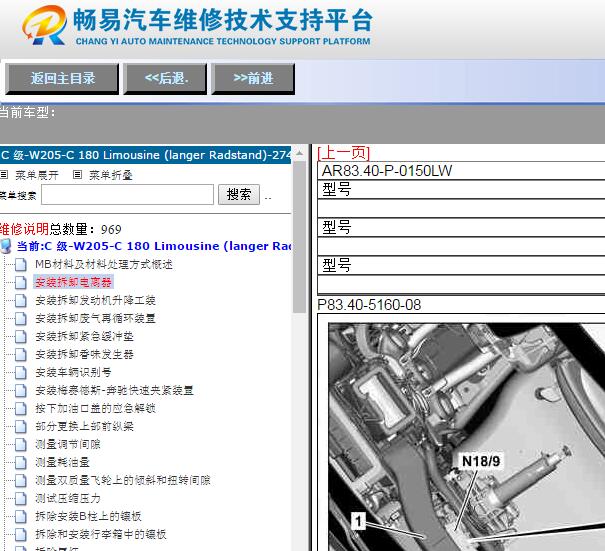
Task: Open 拆除安装B柱上的镶板 entry
Action: (88, 516)
